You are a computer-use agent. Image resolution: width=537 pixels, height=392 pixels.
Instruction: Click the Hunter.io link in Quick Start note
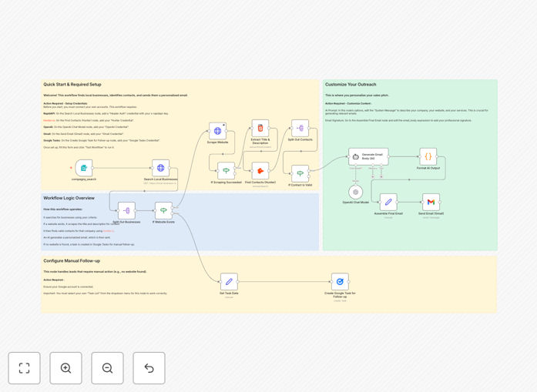point(49,120)
